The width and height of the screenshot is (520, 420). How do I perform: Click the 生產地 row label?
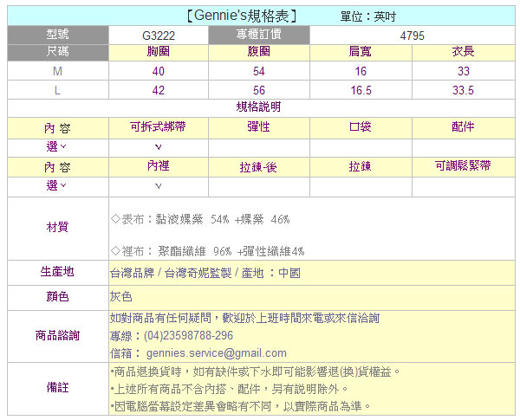point(58,272)
